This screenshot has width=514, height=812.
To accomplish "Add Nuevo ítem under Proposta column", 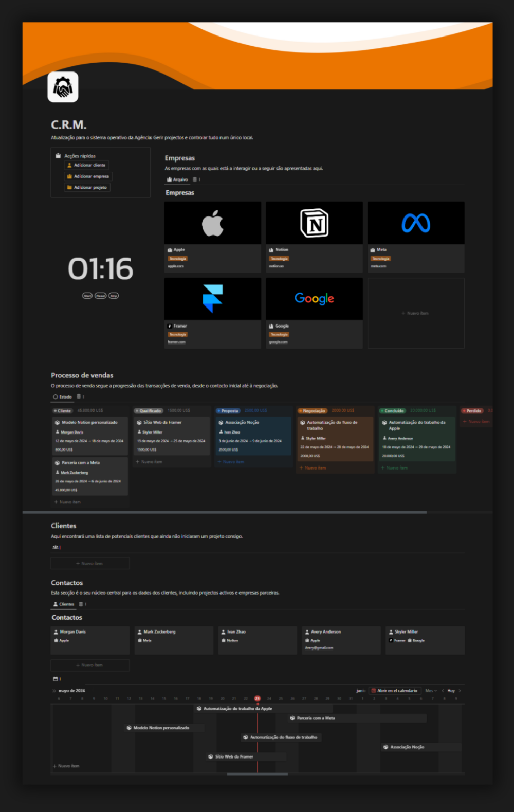I will 231,462.
